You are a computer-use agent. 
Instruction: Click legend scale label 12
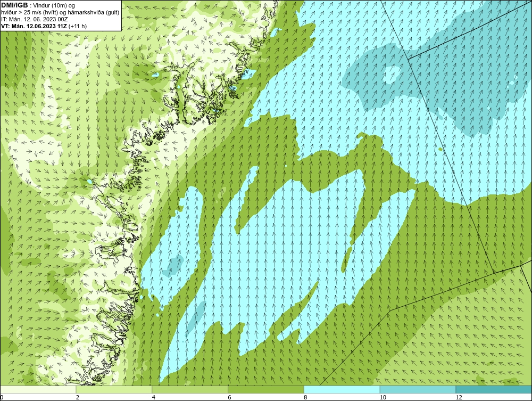click(459, 397)
